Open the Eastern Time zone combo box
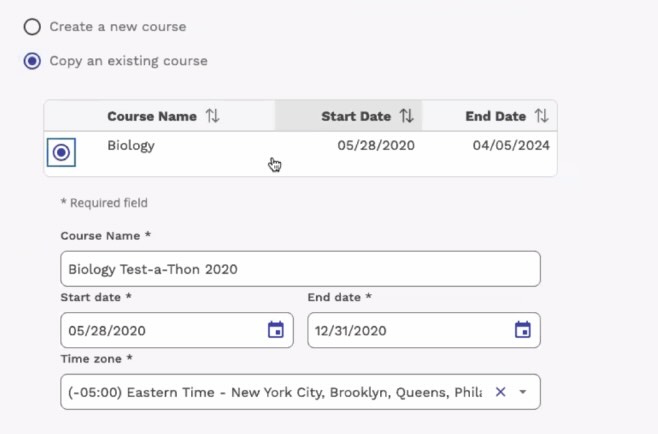 300,392
